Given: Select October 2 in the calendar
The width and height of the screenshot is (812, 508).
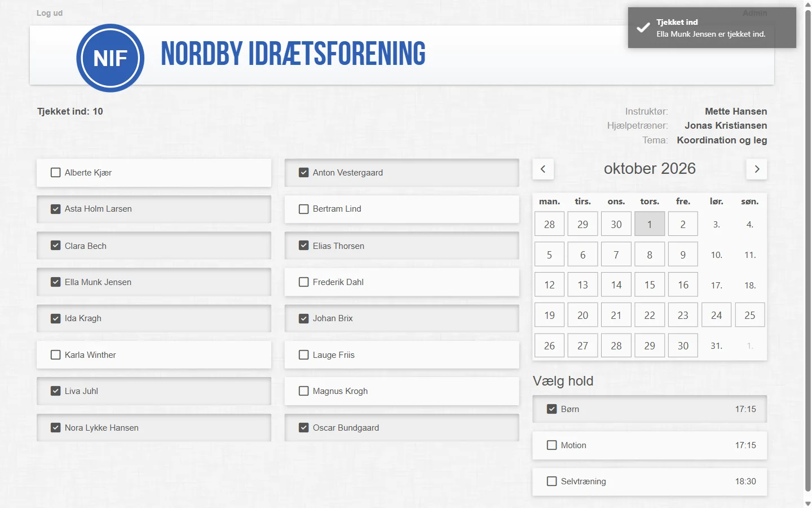Looking at the screenshot, I should 683,224.
